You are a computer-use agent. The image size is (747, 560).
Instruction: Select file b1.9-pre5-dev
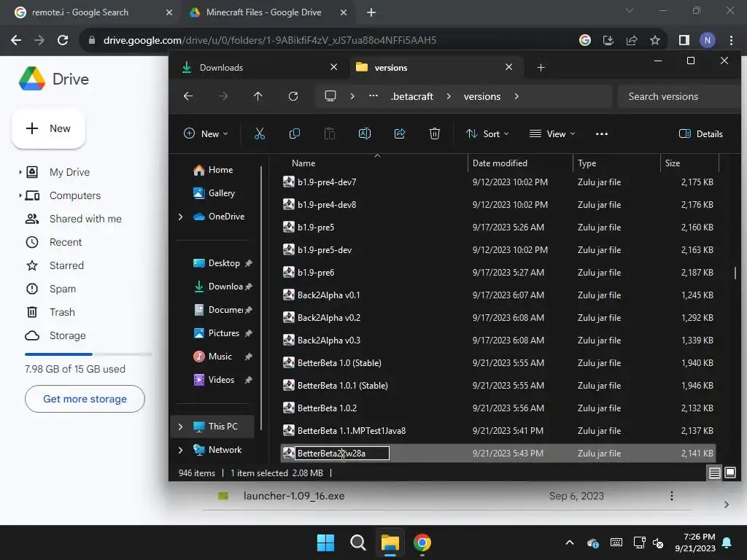[x=325, y=249]
